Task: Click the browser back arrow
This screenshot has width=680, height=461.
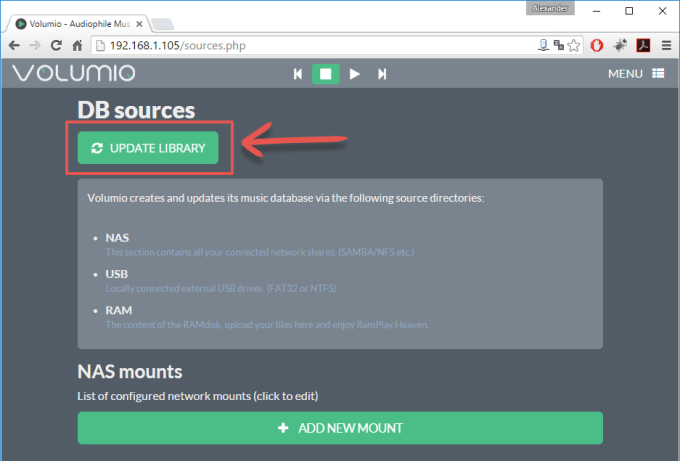Action: pyautogui.click(x=14, y=46)
